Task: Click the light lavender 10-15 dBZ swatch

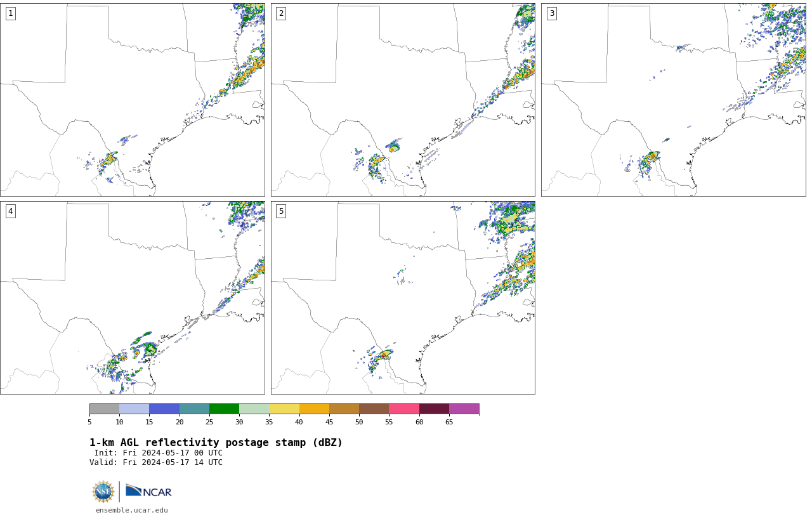Action: [x=134, y=409]
